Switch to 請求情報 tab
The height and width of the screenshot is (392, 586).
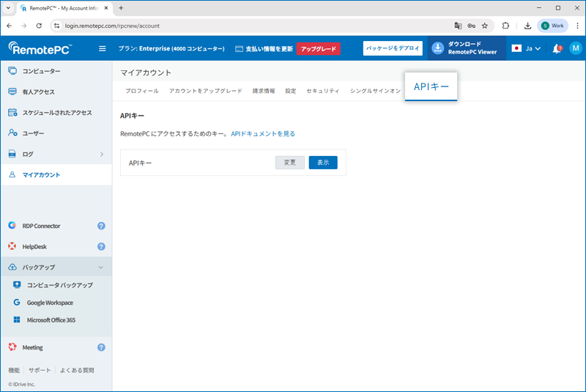(264, 91)
